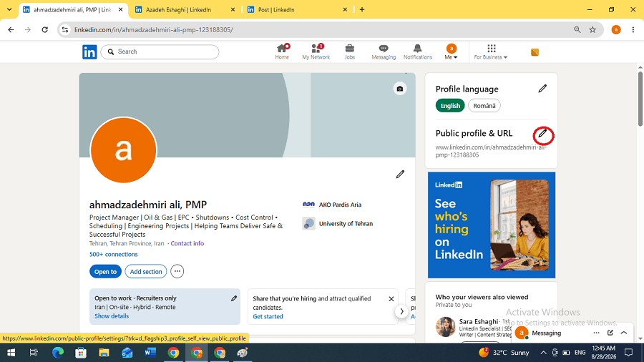Open My Network icon
The width and height of the screenshot is (644, 362).
(316, 52)
